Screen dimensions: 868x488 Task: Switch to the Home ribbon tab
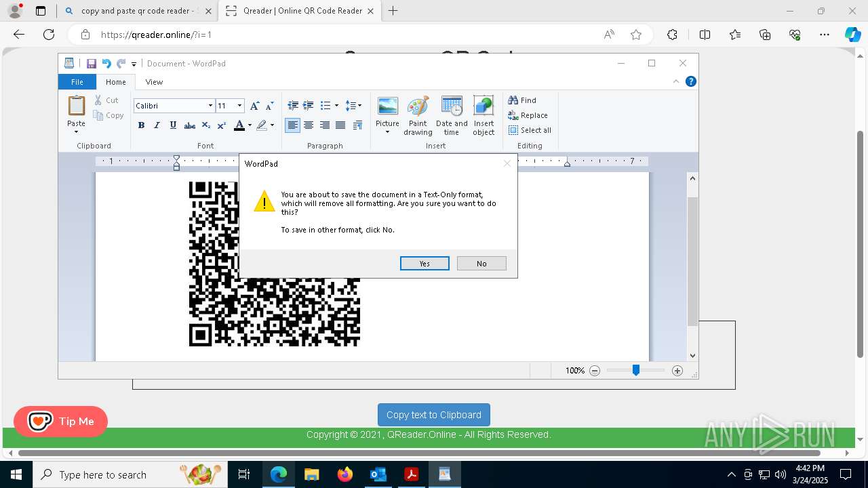pos(116,82)
